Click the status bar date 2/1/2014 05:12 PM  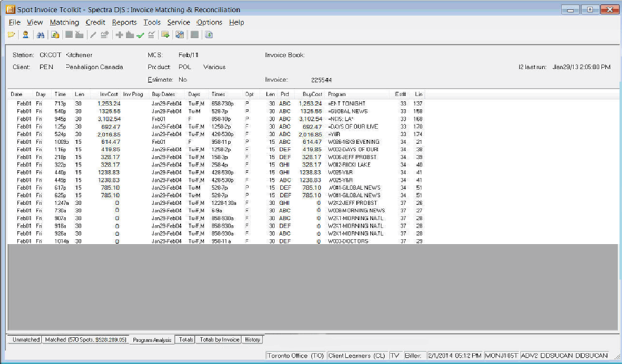455,356
